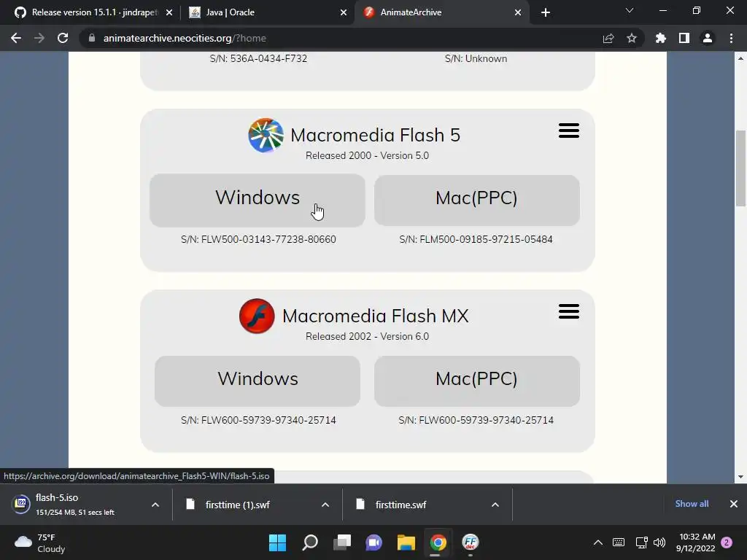The height and width of the screenshot is (560, 747).
Task: Open the Chrome extensions puzzle icon
Action: [x=661, y=38]
